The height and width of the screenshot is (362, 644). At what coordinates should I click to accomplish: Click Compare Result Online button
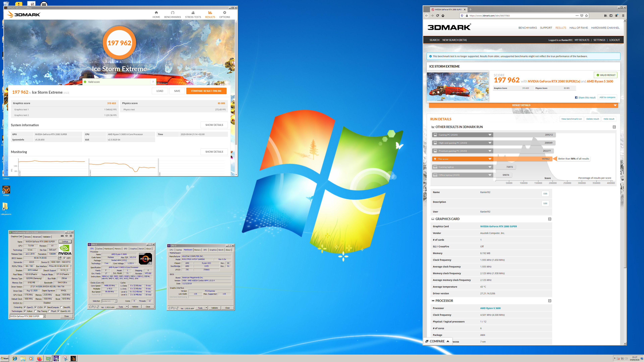[206, 91]
